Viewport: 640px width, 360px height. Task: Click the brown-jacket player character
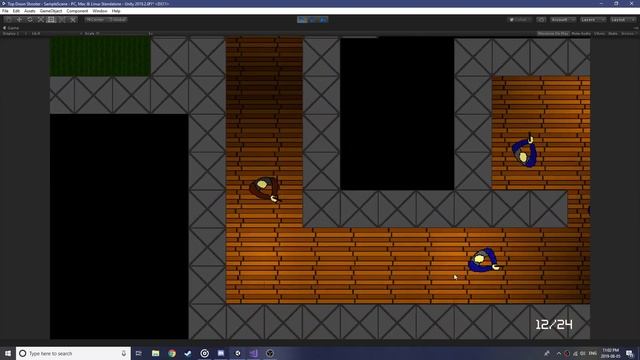(264, 189)
